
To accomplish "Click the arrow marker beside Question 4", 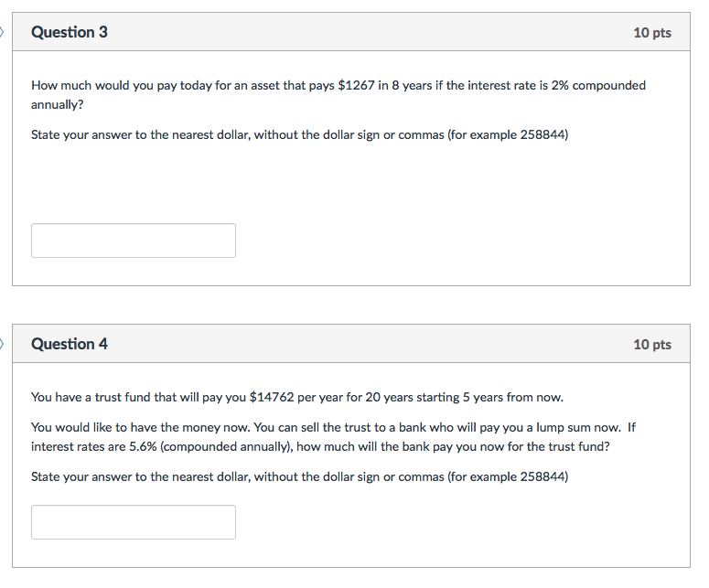I will [x=3, y=344].
